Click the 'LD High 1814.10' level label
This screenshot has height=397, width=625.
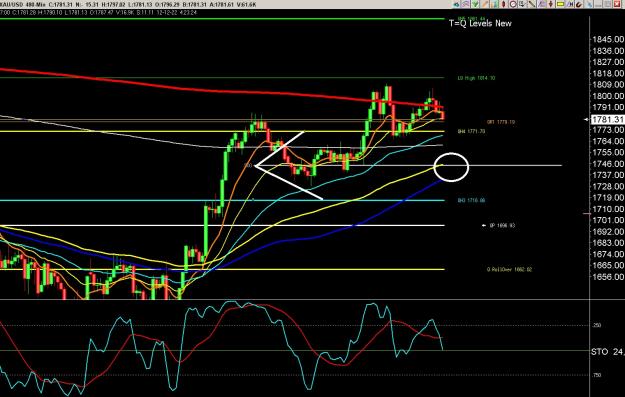tap(476, 78)
